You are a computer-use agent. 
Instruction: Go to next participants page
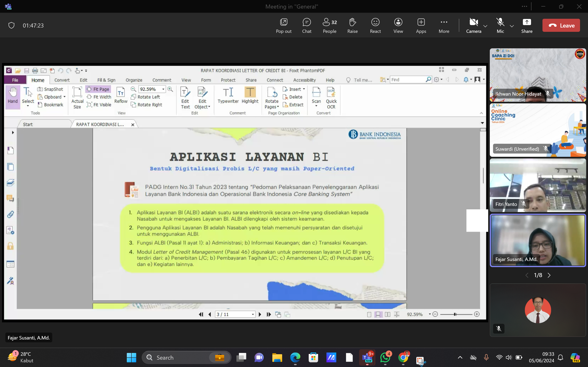point(549,275)
